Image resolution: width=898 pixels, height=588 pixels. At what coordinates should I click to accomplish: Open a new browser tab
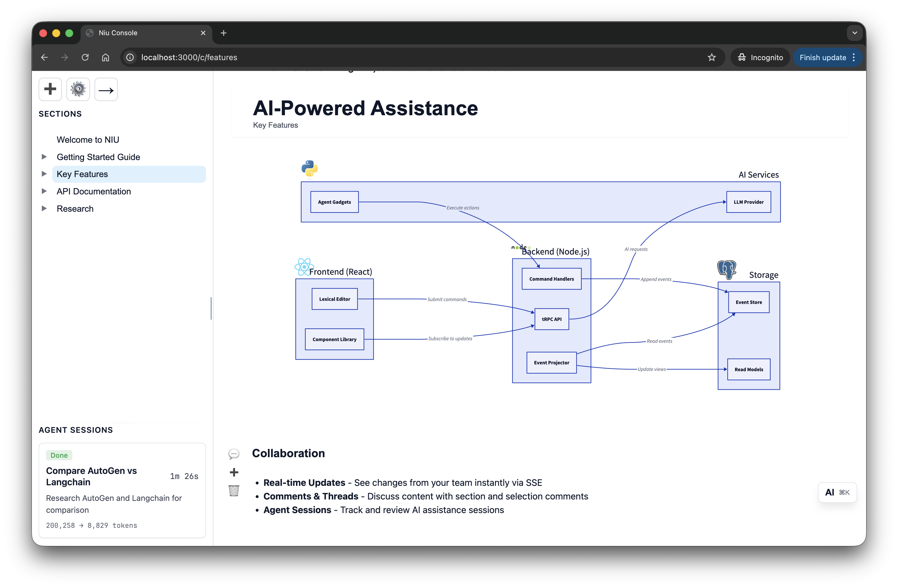pyautogui.click(x=224, y=33)
